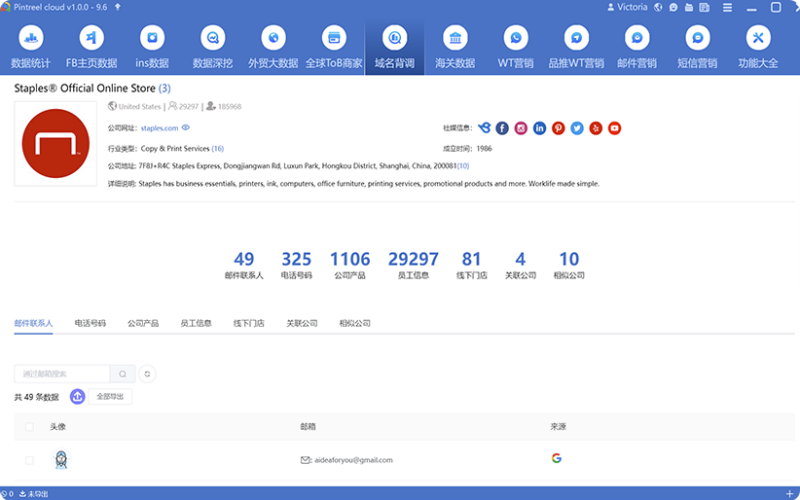The width and height of the screenshot is (800, 500).
Task: Go to 海关数据 customs data
Action: click(455, 47)
